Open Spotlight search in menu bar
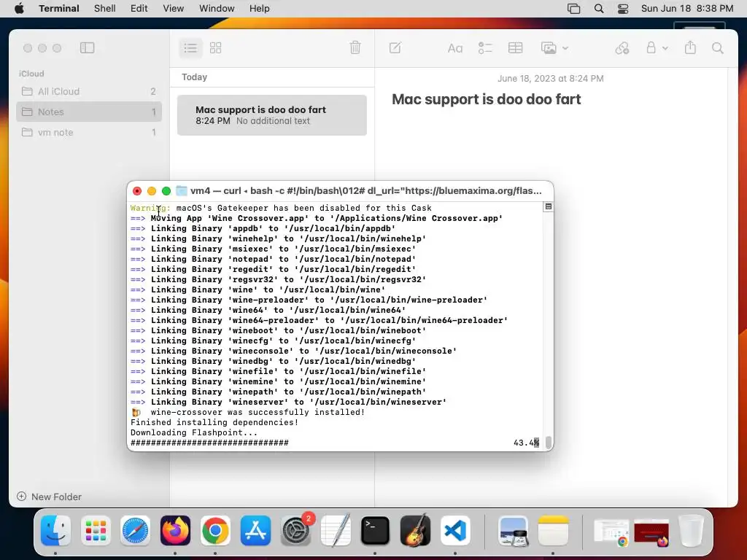The width and height of the screenshot is (747, 560). [600, 9]
